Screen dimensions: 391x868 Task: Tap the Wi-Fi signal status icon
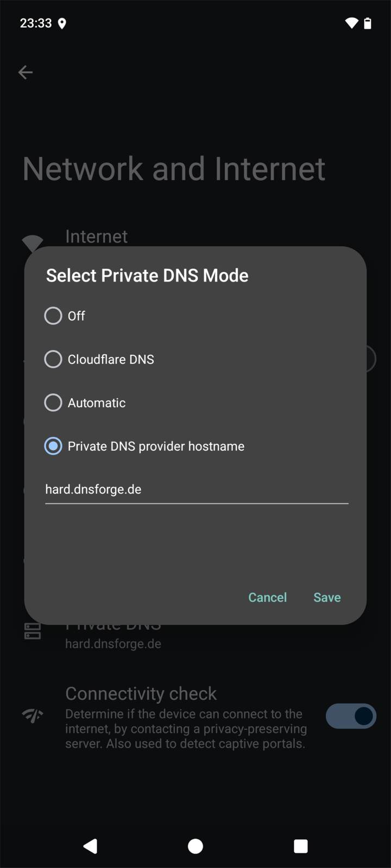351,23
